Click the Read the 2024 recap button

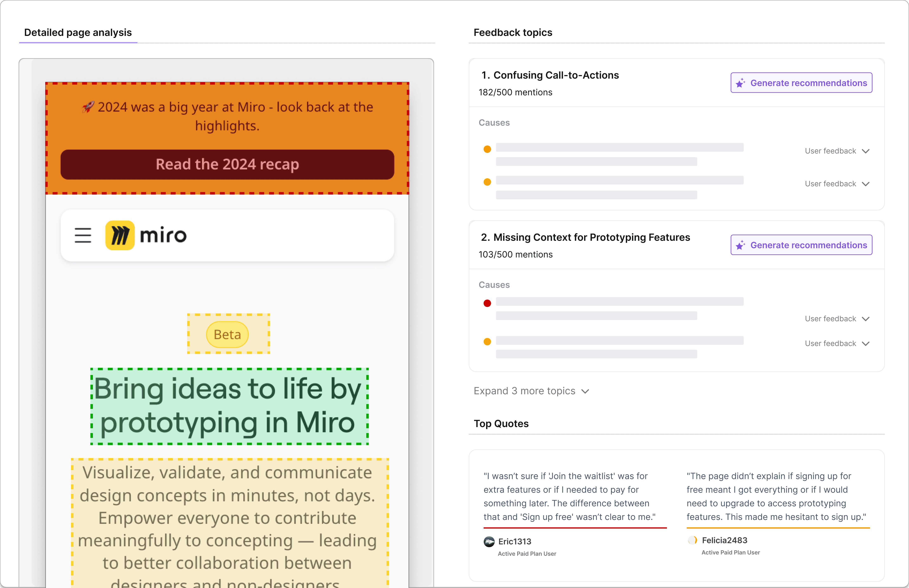pyautogui.click(x=227, y=164)
